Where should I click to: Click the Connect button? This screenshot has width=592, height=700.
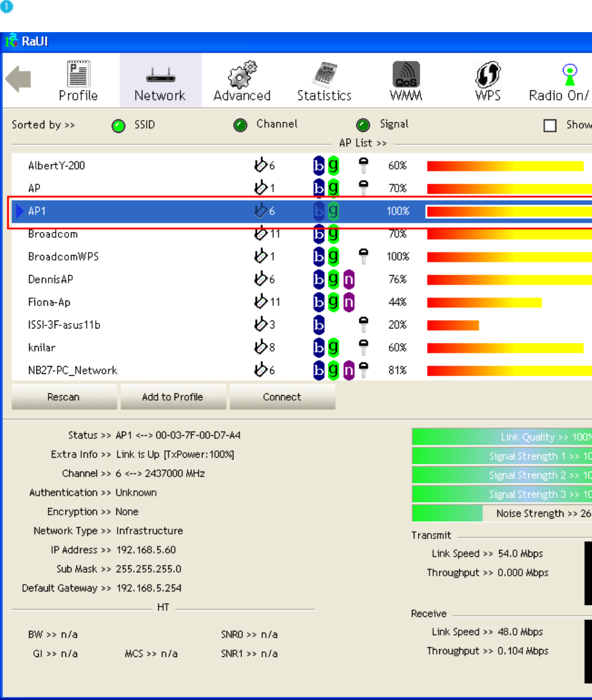click(x=282, y=396)
